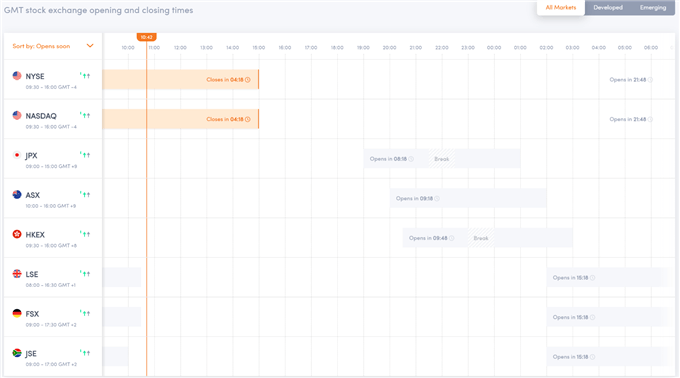The image size is (680, 378).
Task: Click clock icon beside FSX Opens in 15:18
Action: [x=592, y=317]
